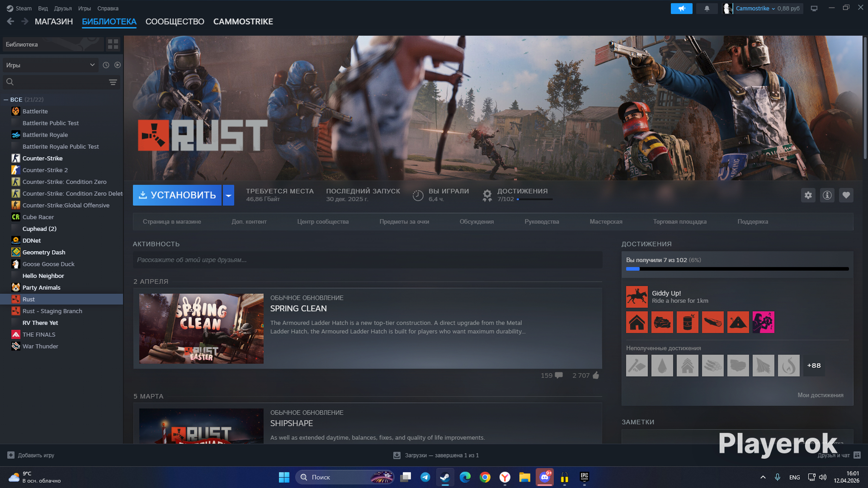Click the Cammostrike profile avatar
Image resolution: width=868 pixels, height=488 pixels.
pos(727,8)
